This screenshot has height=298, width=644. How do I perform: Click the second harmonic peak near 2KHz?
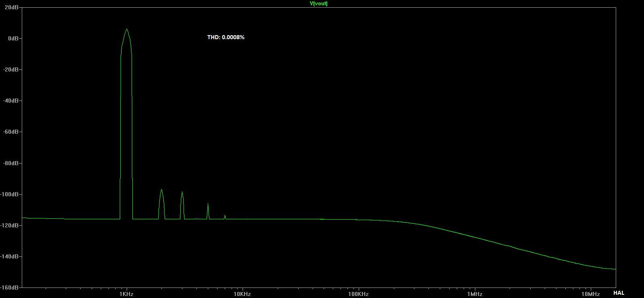point(161,189)
